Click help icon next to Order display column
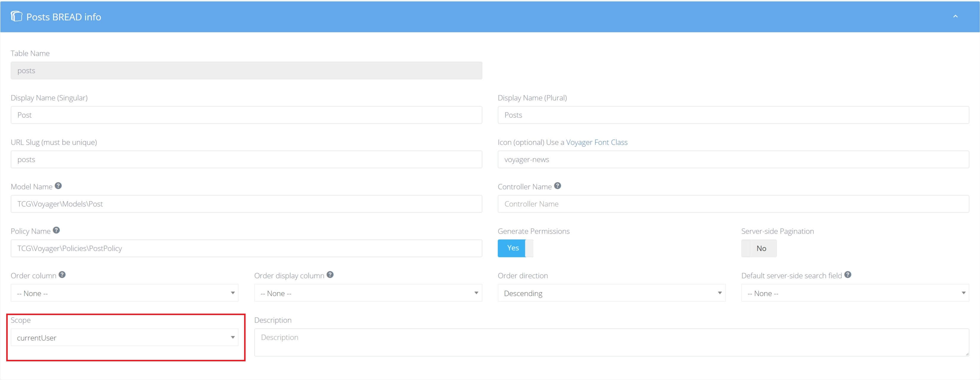The image size is (980, 380). (330, 275)
